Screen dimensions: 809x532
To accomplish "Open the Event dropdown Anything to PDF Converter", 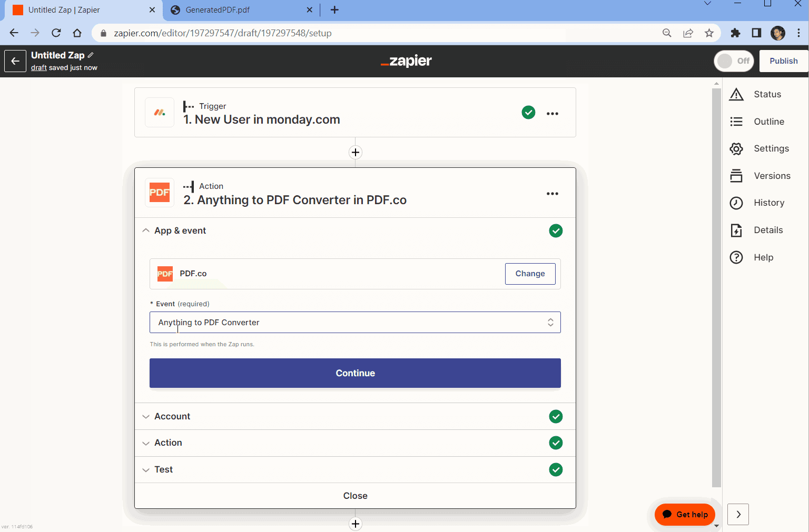I will coord(354,323).
